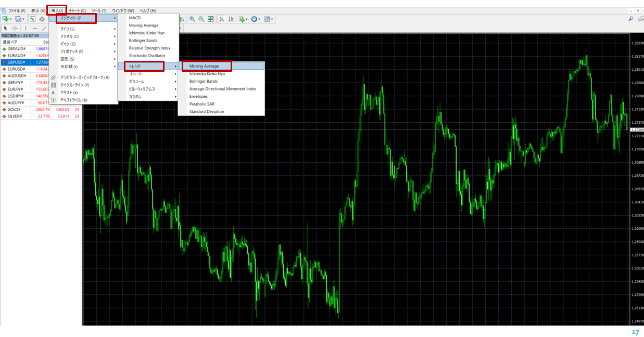Click Relative Strength Index in indicator menu
This screenshot has width=644, height=337.
149,48
